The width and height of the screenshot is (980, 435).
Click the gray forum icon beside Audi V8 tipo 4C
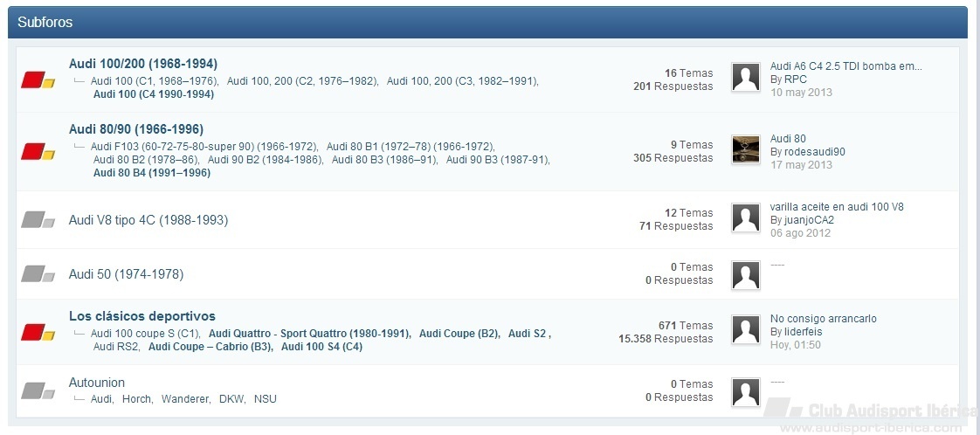pyautogui.click(x=38, y=220)
